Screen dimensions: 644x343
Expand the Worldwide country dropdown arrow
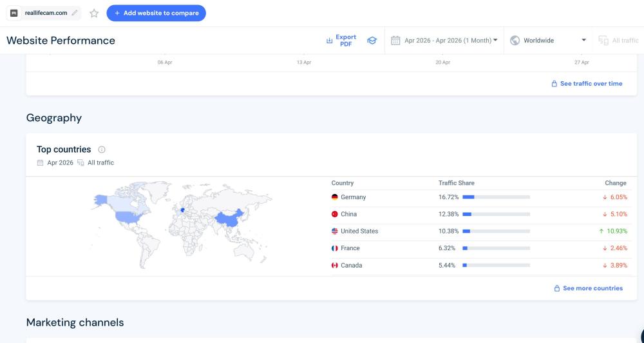coord(583,40)
